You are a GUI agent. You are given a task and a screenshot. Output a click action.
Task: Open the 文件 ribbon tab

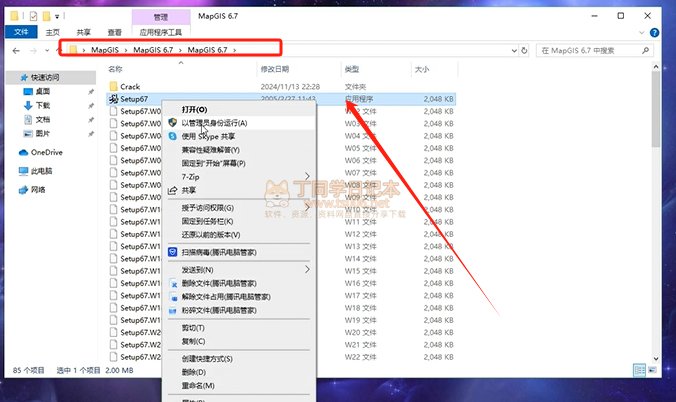21,32
